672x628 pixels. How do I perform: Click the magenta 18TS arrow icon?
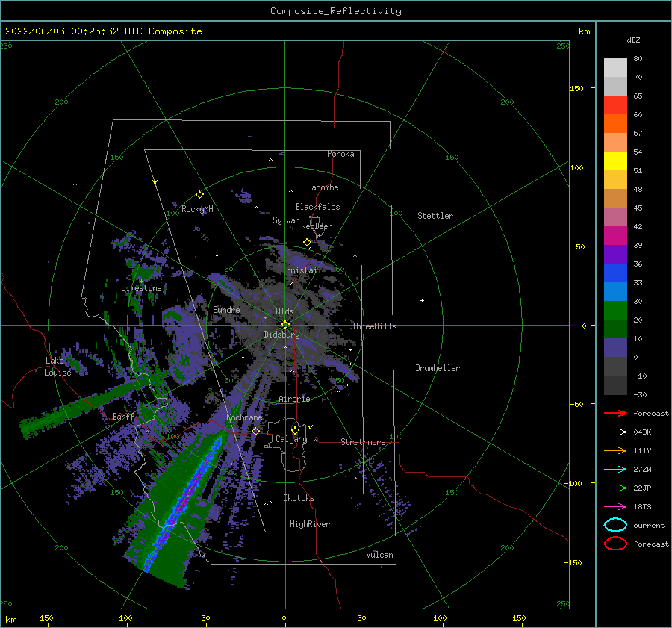[x=615, y=507]
